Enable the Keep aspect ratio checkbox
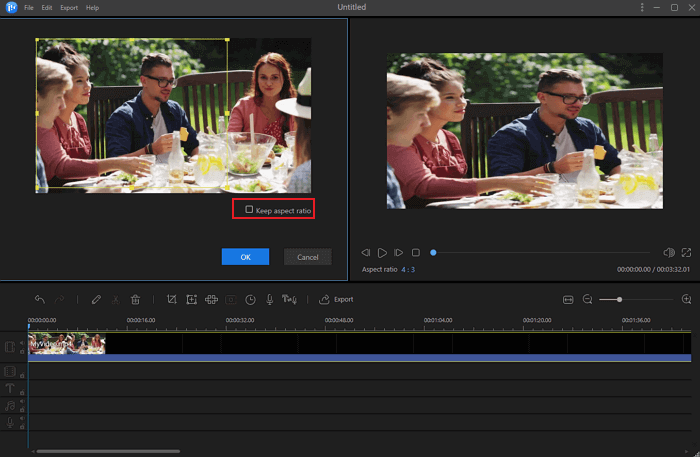The height and width of the screenshot is (457, 700). coord(249,209)
